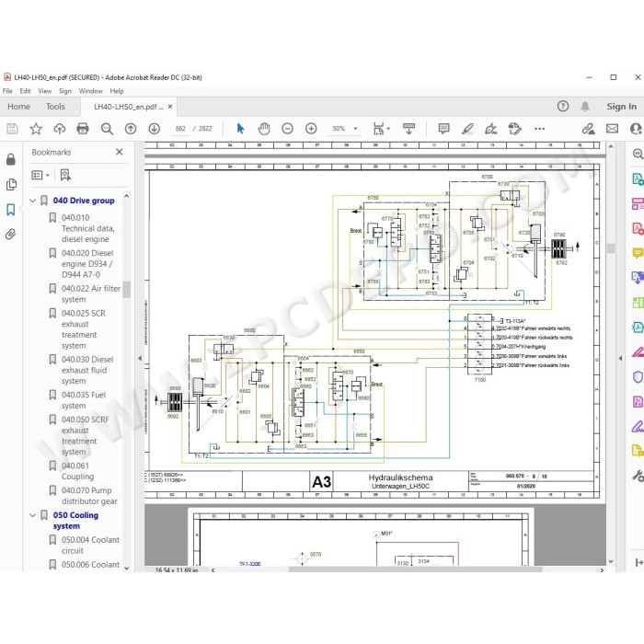The height and width of the screenshot is (644, 644).
Task: Open the bookmark options list dropdown
Action: click(x=40, y=175)
